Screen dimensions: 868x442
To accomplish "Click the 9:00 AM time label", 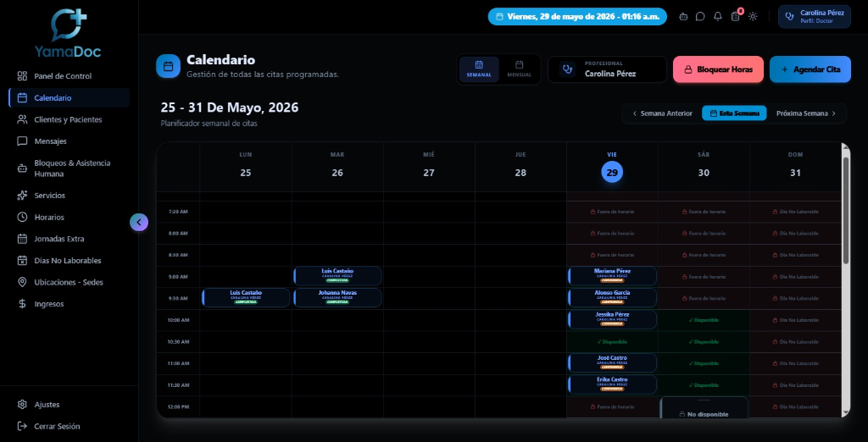I will pyautogui.click(x=178, y=277).
